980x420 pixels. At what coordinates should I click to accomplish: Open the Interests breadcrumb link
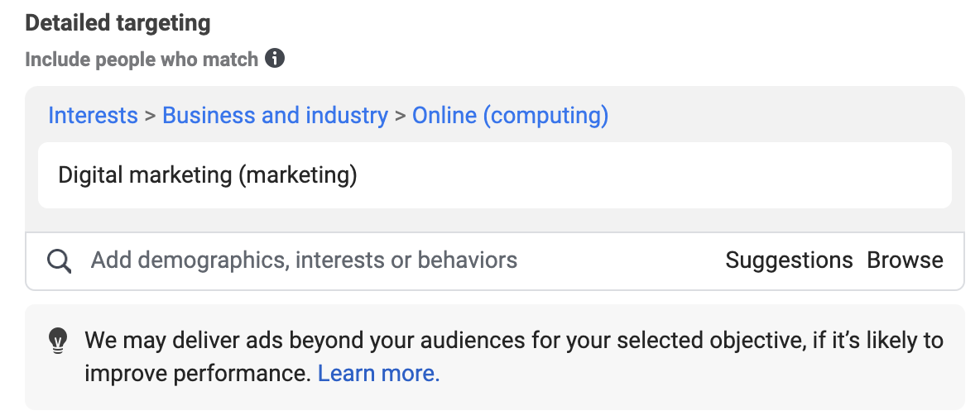[x=94, y=116]
